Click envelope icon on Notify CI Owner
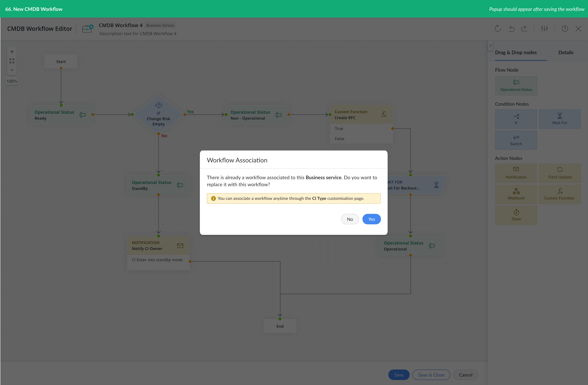588x385 pixels. (x=180, y=246)
